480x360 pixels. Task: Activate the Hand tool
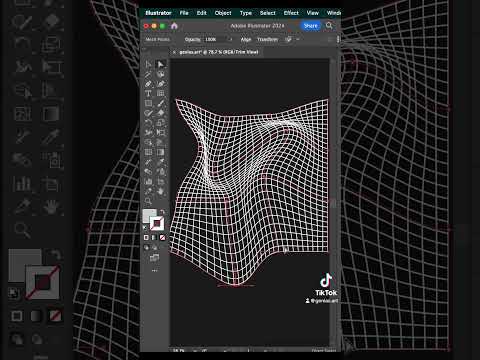pos(161,191)
